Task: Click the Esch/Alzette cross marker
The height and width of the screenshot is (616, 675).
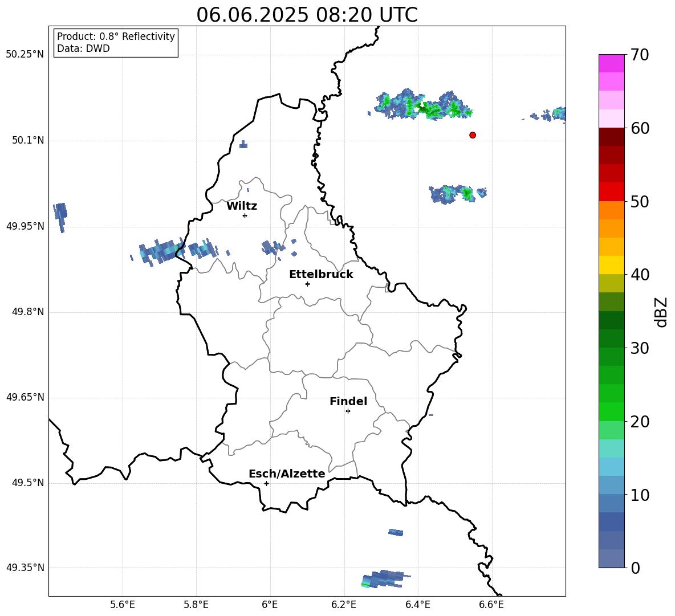Action: (x=266, y=483)
